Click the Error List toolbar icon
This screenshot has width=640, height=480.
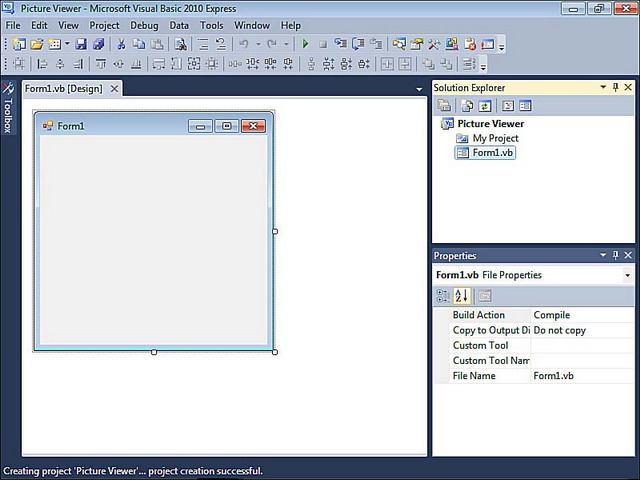(470, 44)
